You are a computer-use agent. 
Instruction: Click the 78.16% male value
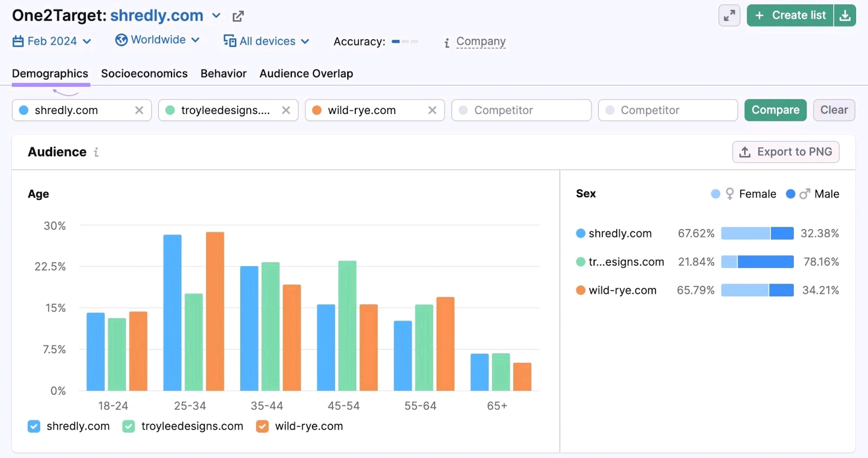pyautogui.click(x=821, y=262)
